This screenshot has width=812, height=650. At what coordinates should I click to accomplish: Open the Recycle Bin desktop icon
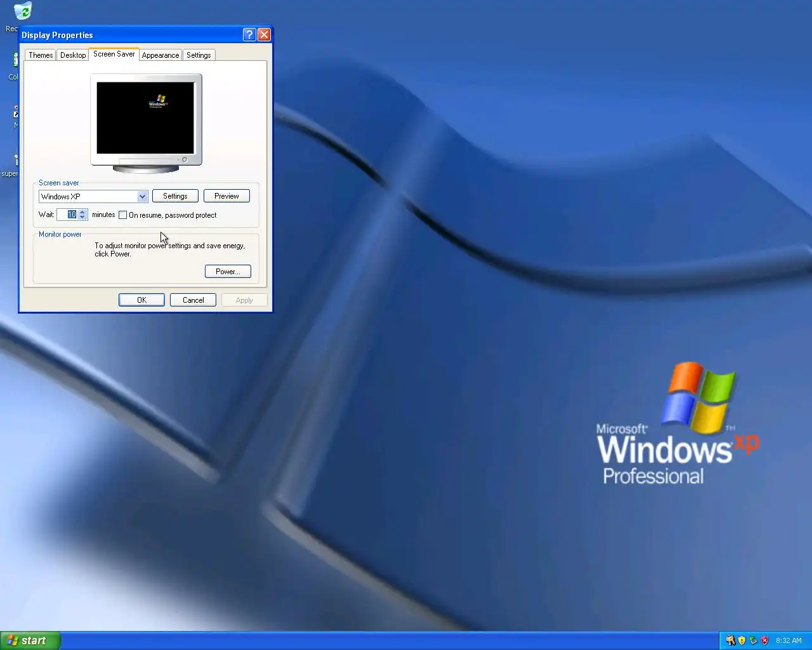tap(22, 11)
